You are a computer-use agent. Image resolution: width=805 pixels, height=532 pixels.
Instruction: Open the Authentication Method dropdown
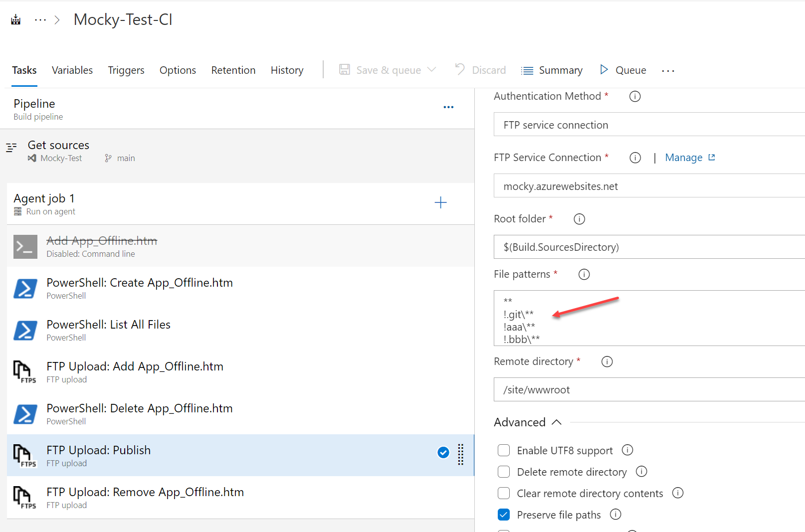[649, 125]
